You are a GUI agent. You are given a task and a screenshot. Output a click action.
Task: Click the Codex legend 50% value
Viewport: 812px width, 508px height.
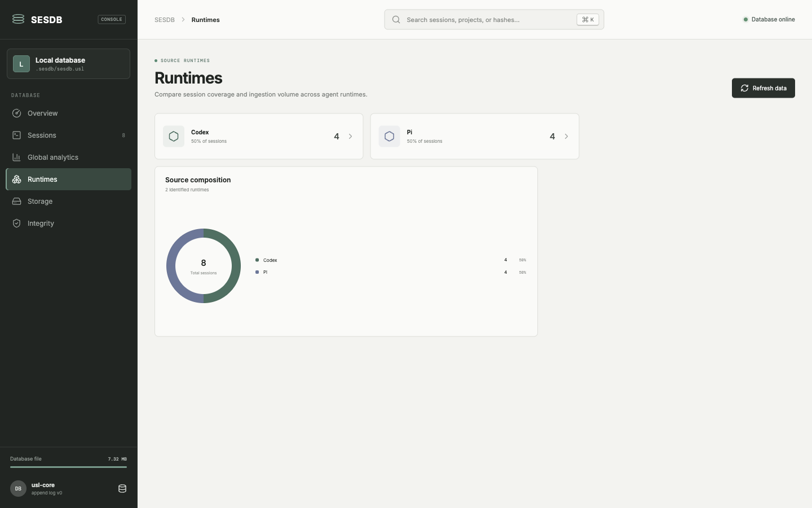523,260
